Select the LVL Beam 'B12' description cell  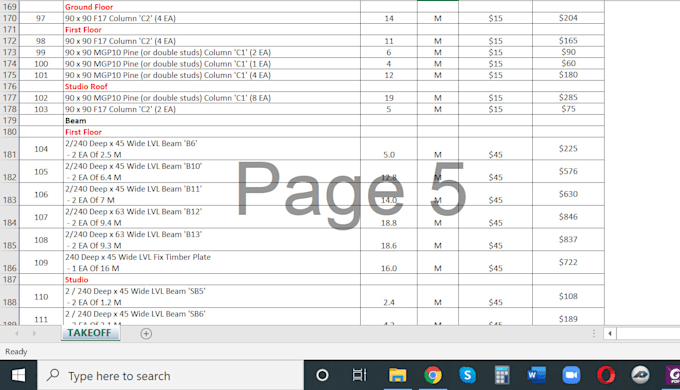click(x=212, y=217)
